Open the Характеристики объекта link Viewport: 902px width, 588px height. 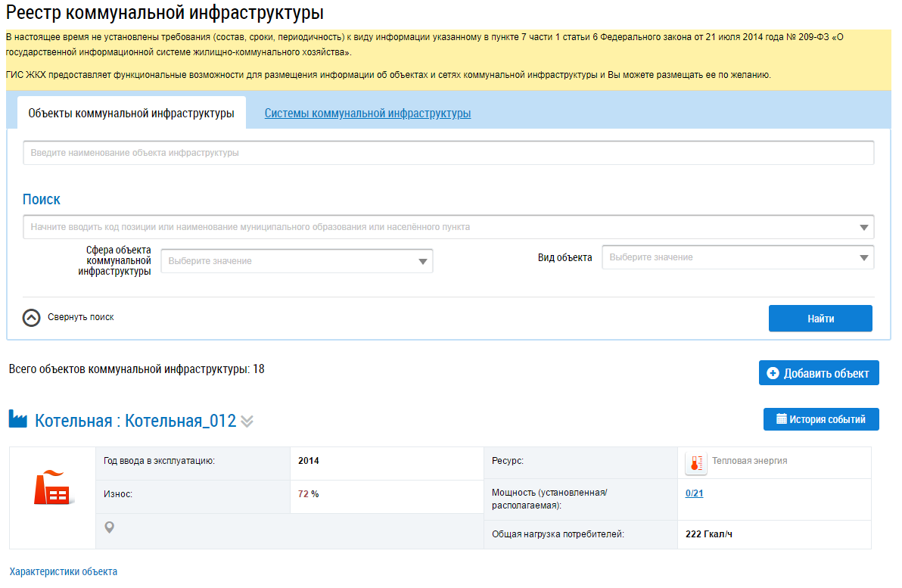pyautogui.click(x=64, y=571)
